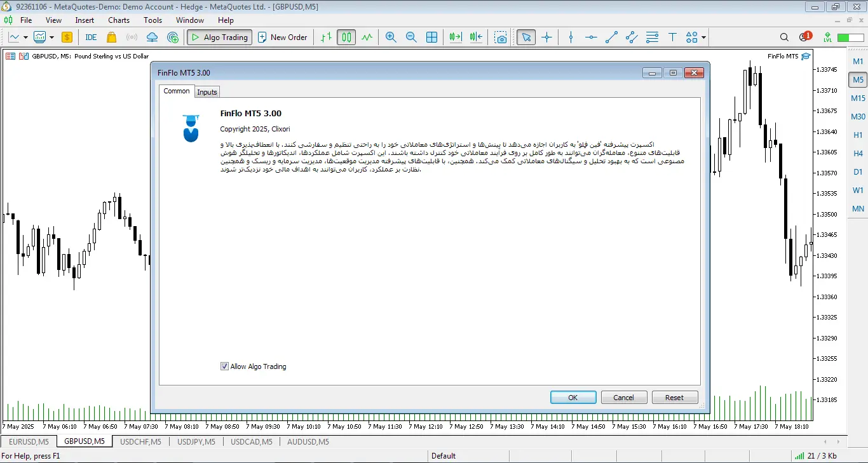Select the H4 timeframe

click(x=858, y=154)
